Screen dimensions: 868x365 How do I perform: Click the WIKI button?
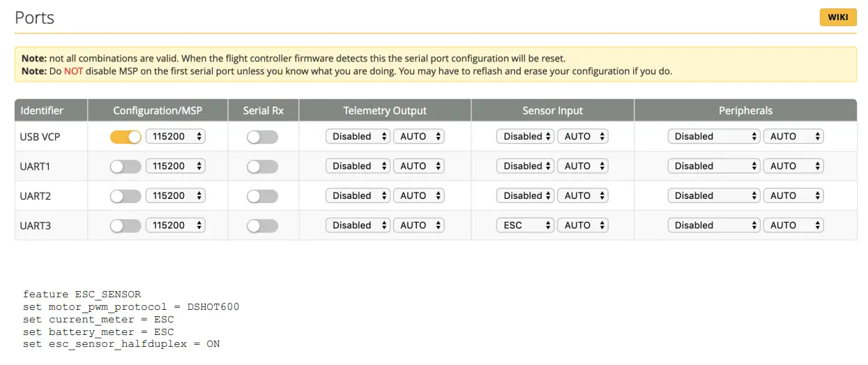click(837, 17)
